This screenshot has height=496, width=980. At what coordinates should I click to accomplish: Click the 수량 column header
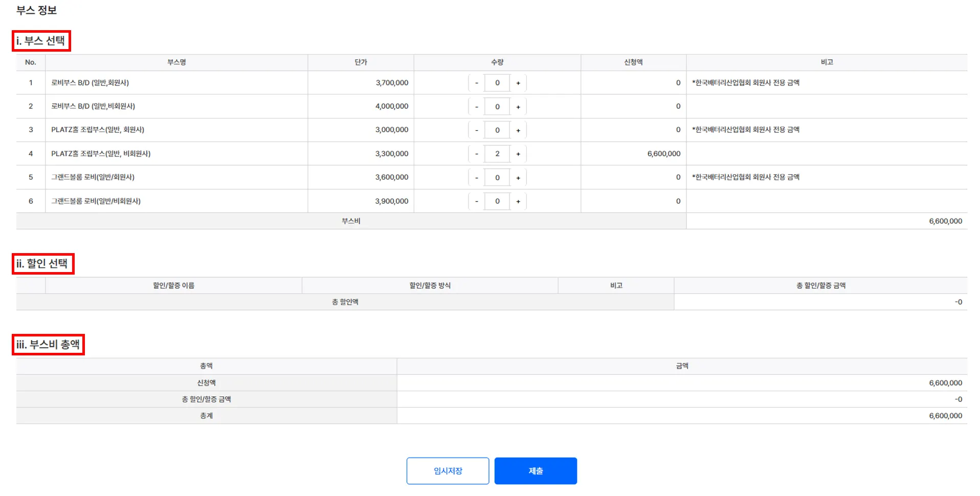(497, 62)
